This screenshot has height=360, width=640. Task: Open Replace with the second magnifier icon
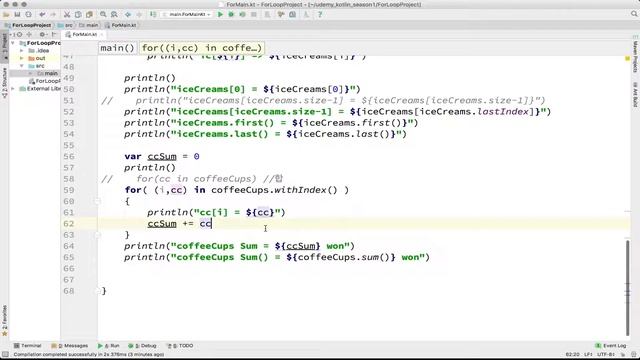coord(114,15)
